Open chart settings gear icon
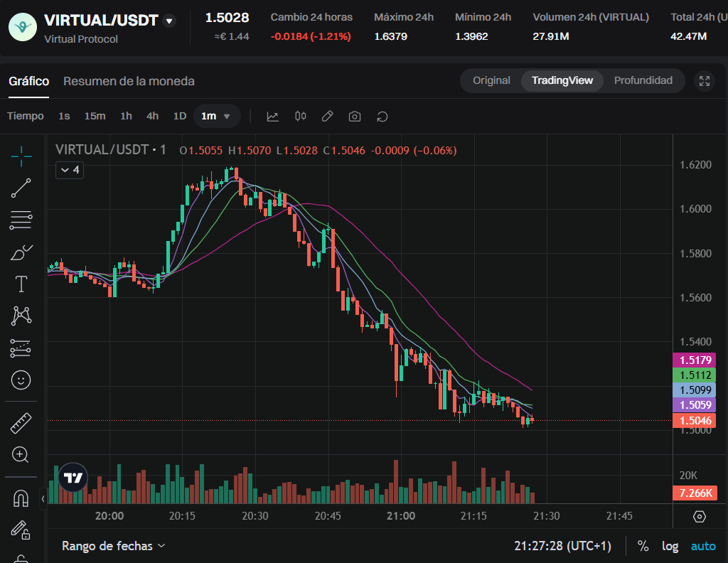This screenshot has height=563, width=728. (699, 517)
